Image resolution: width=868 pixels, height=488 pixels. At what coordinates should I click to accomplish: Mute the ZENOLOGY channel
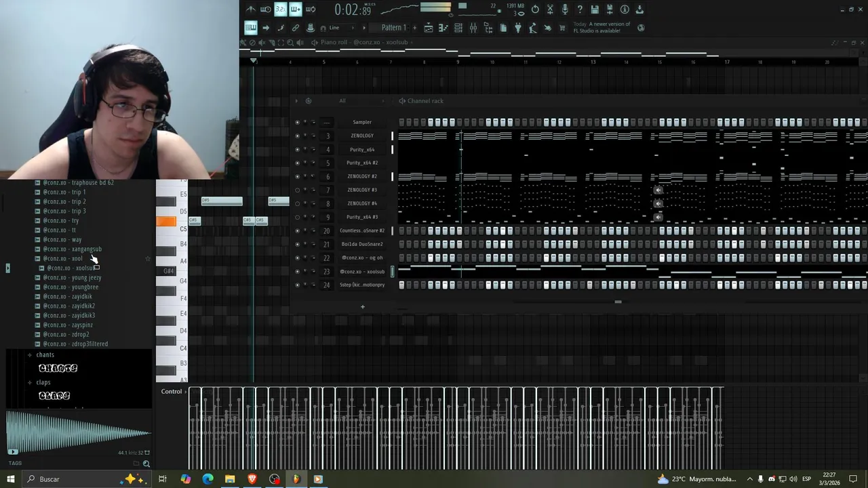coord(297,136)
